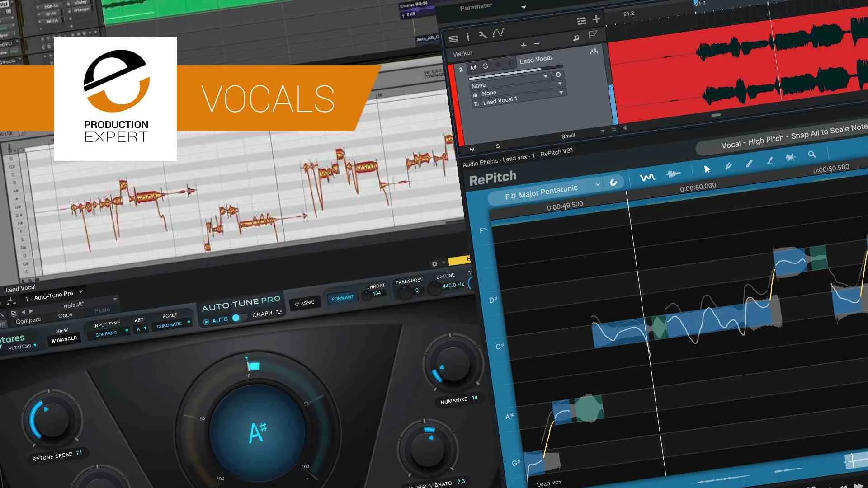Open the Auto-Tune settings gear icon
The width and height of the screenshot is (868, 488).
[434, 264]
